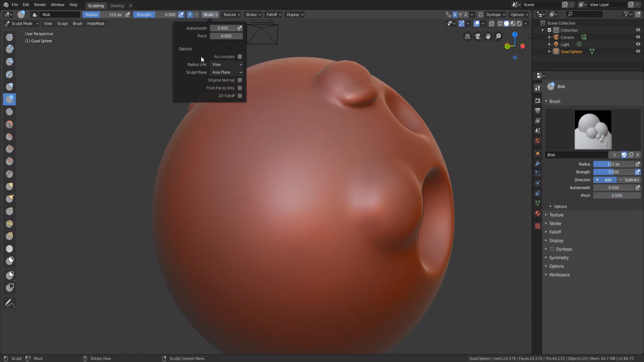Click the zoom view magnifier icon
The image size is (644, 362).
(x=498, y=36)
